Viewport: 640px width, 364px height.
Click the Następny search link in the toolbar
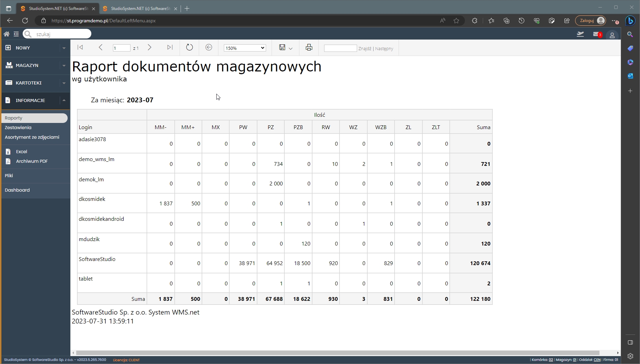[384, 48]
